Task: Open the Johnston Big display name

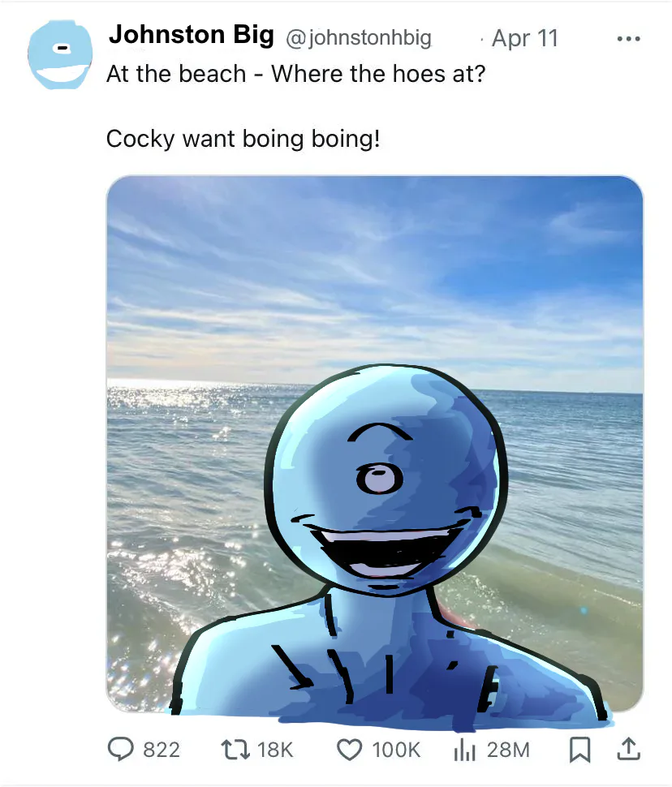Action: [x=192, y=35]
